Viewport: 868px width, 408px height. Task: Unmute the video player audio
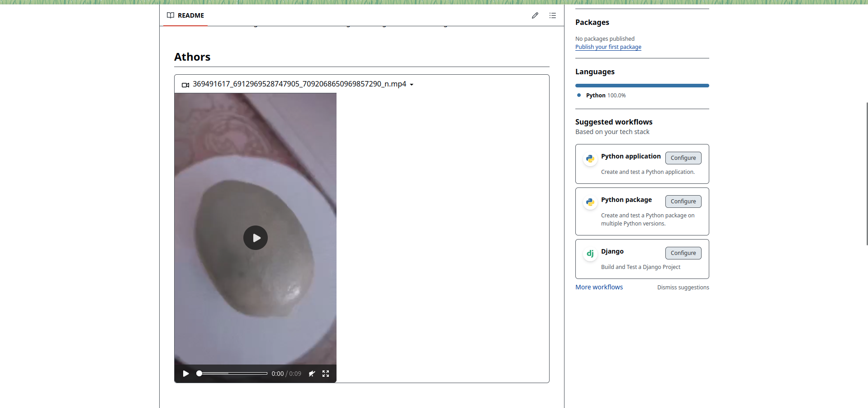[x=312, y=374]
